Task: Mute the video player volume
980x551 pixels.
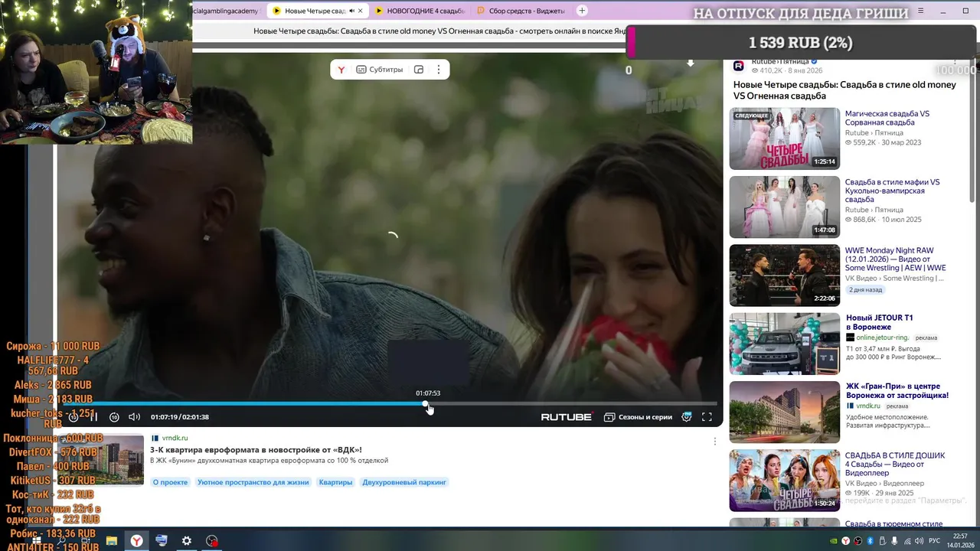Action: [x=134, y=417]
